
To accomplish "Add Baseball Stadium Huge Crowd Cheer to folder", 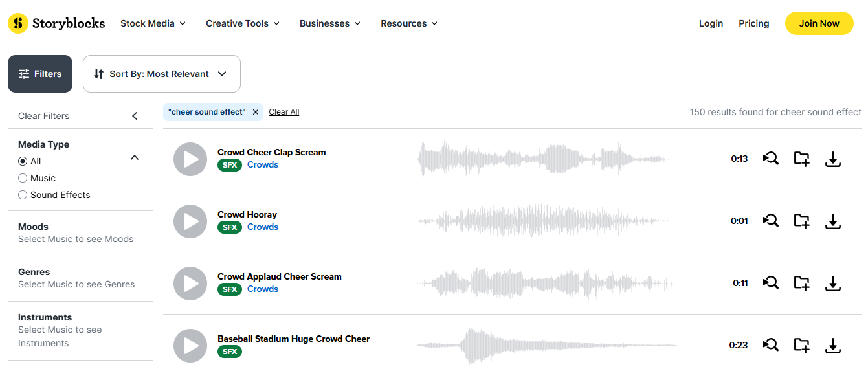I will (801, 346).
